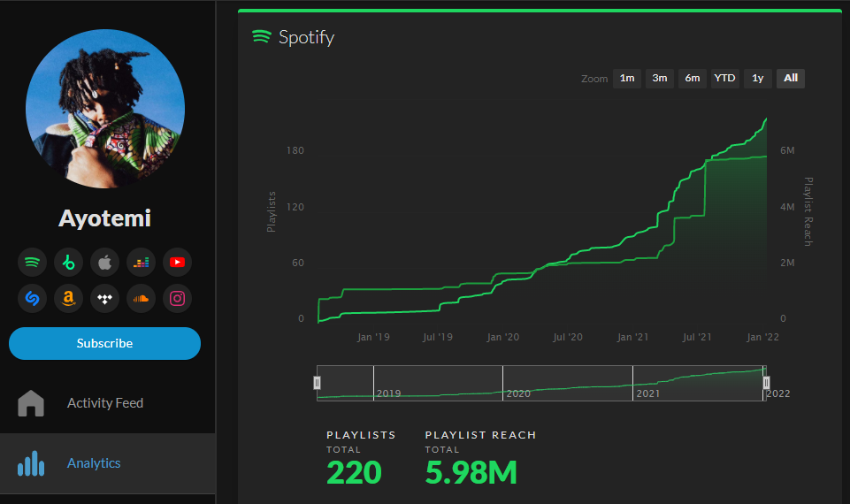Click the Analytics bar chart icon
This screenshot has width=850, height=504.
31,463
